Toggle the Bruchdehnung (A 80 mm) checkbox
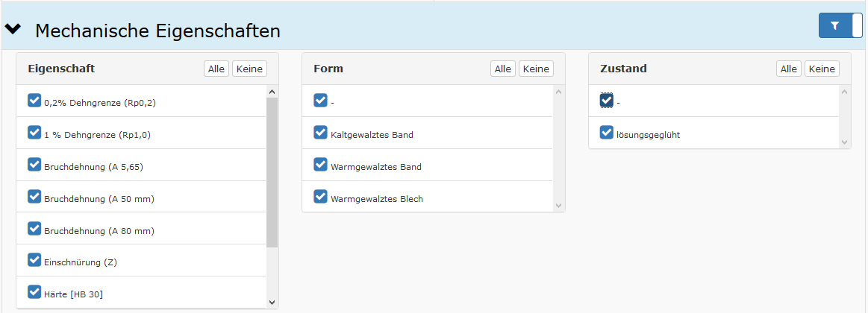Viewport: 868px width, 313px height. pos(34,229)
